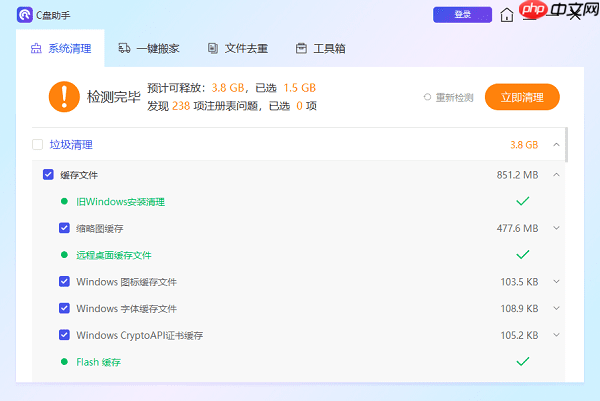Uncheck Windows 图标缓存文件 checkbox

tap(64, 282)
